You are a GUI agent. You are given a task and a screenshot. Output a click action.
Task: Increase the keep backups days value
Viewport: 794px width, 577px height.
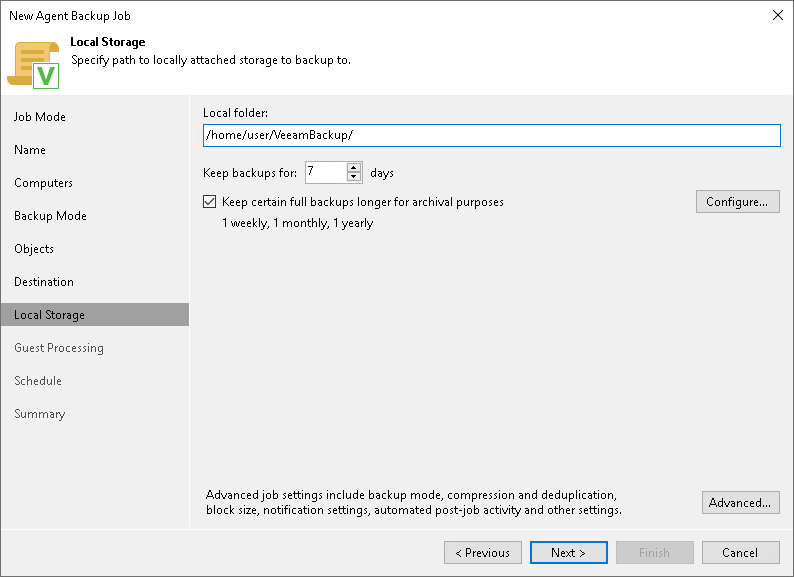354,168
